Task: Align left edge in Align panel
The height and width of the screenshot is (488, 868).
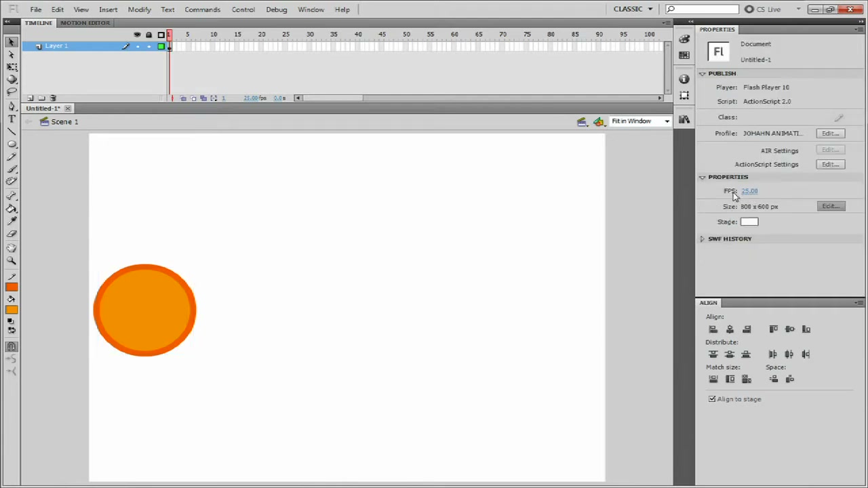Action: (x=713, y=329)
